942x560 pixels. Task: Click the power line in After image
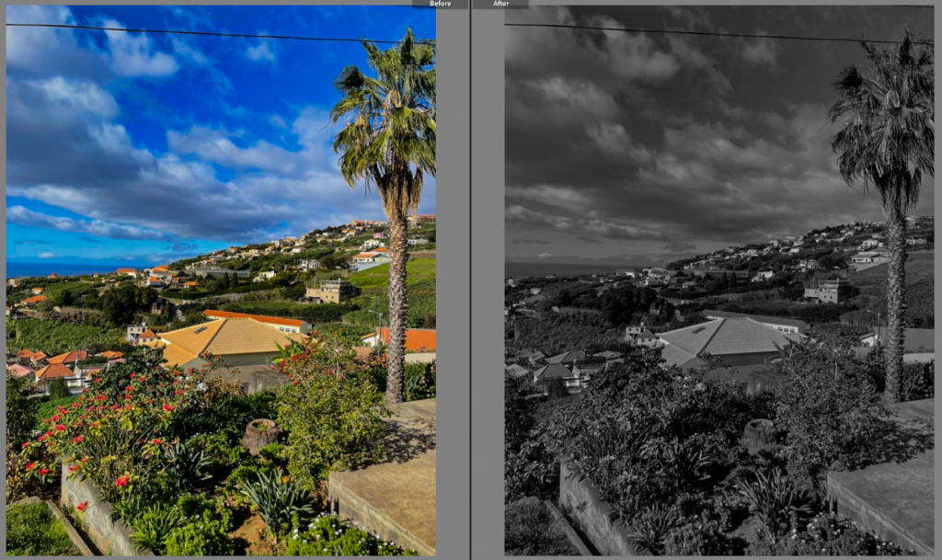690,33
